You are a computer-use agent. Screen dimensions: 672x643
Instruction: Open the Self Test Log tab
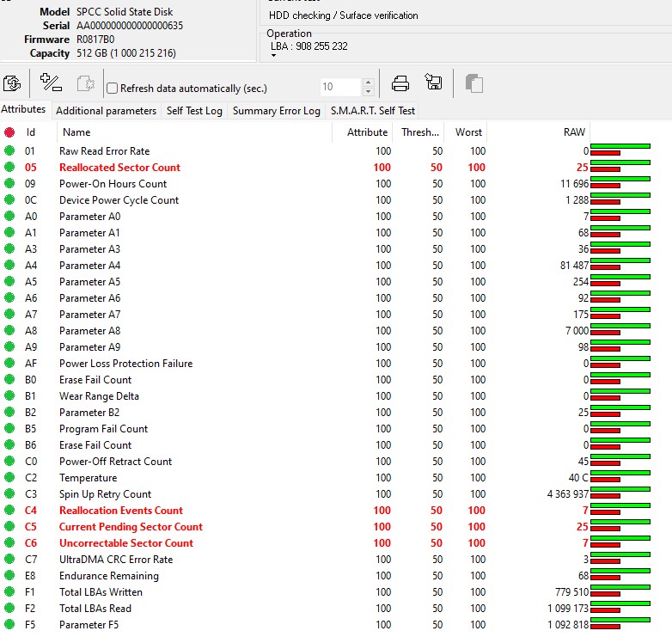tap(194, 111)
